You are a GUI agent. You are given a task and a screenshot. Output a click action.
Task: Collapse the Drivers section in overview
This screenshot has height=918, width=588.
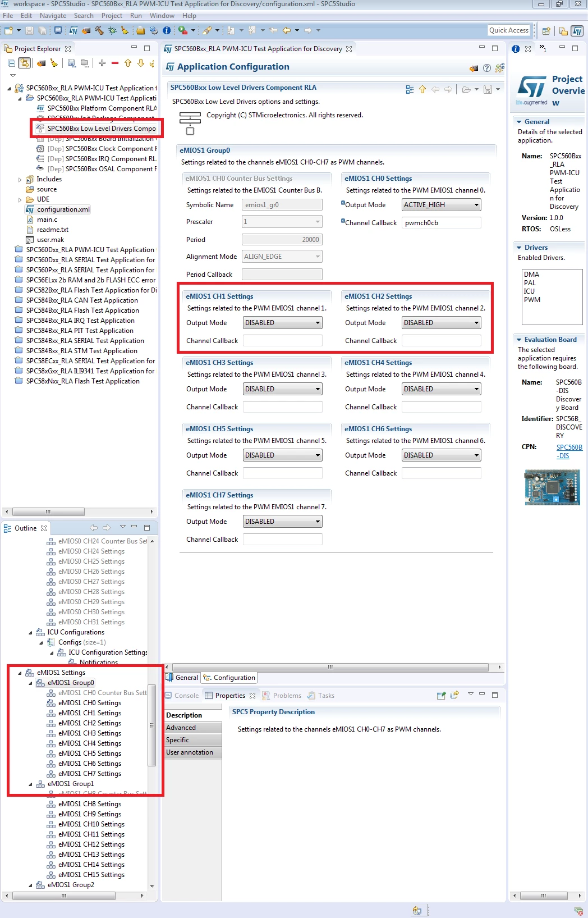518,248
